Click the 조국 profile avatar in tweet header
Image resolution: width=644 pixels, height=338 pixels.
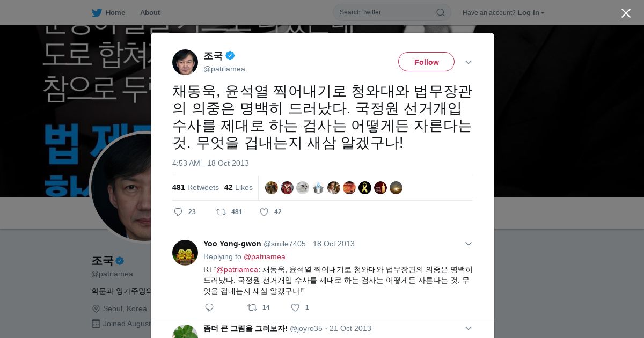pos(185,62)
